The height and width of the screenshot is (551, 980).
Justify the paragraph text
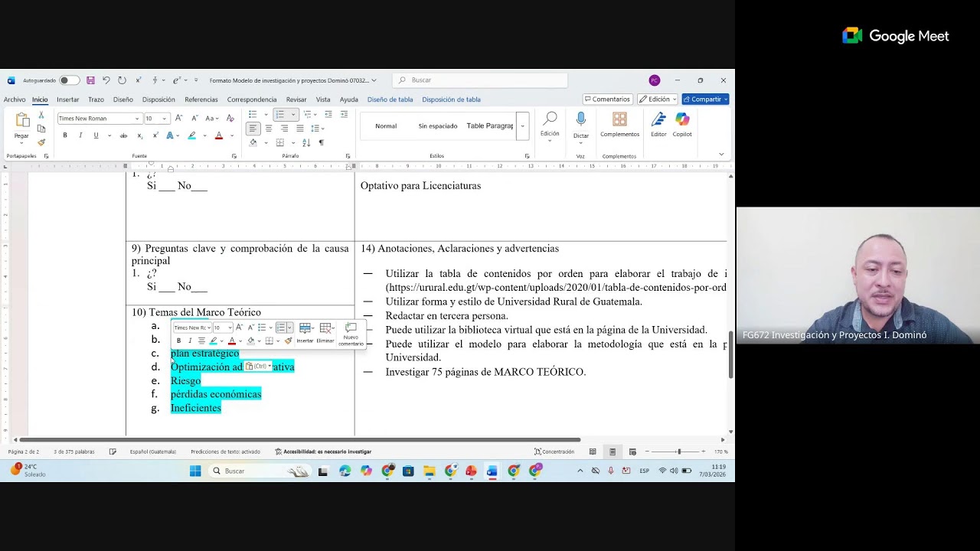click(x=299, y=129)
